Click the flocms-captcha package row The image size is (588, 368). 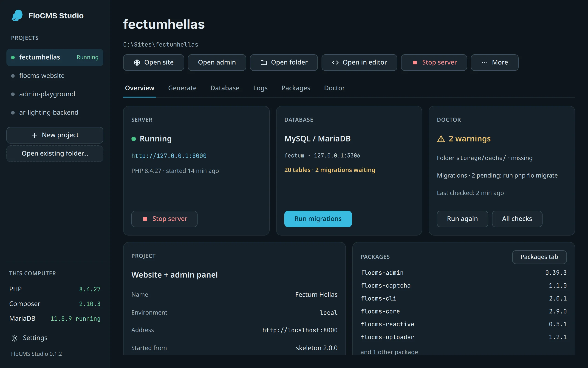[464, 286]
